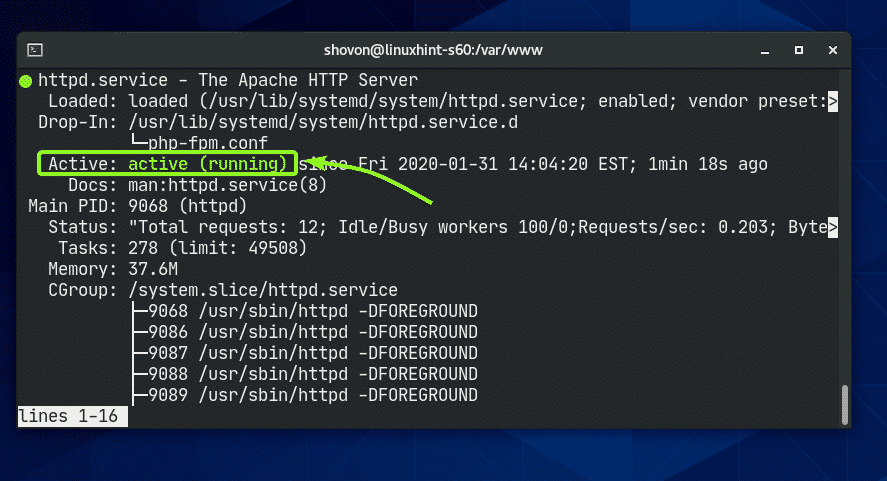Click the Drop-In path httpd.service.d
Screen dimensions: 887x481
tap(323, 122)
